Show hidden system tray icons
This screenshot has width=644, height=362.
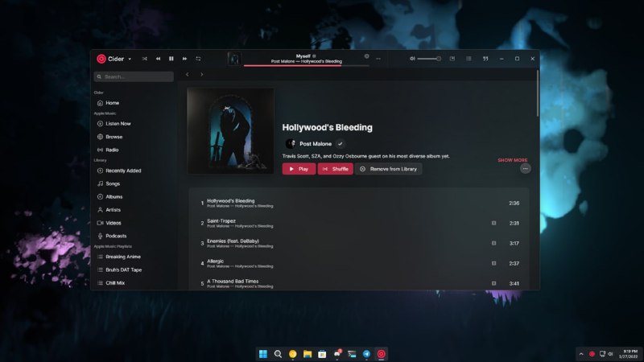point(581,354)
